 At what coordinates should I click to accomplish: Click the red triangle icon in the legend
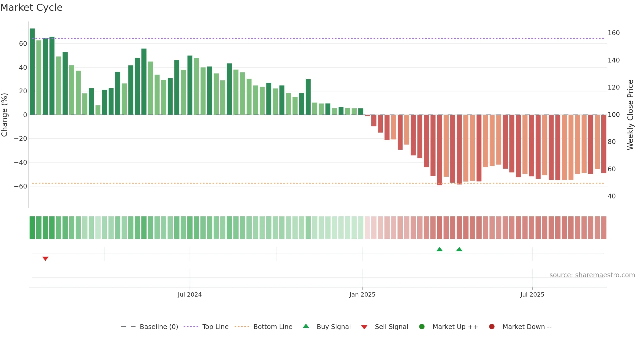pos(364,327)
